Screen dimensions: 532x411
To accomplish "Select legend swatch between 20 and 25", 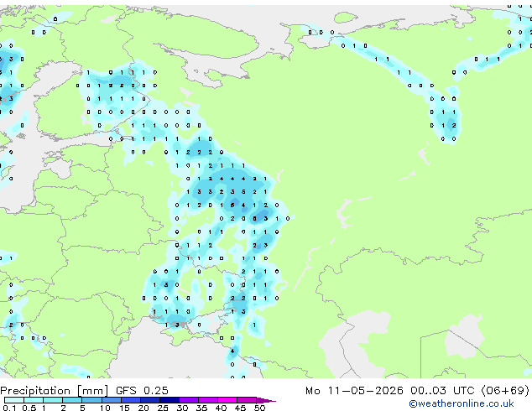I will [x=149, y=400].
